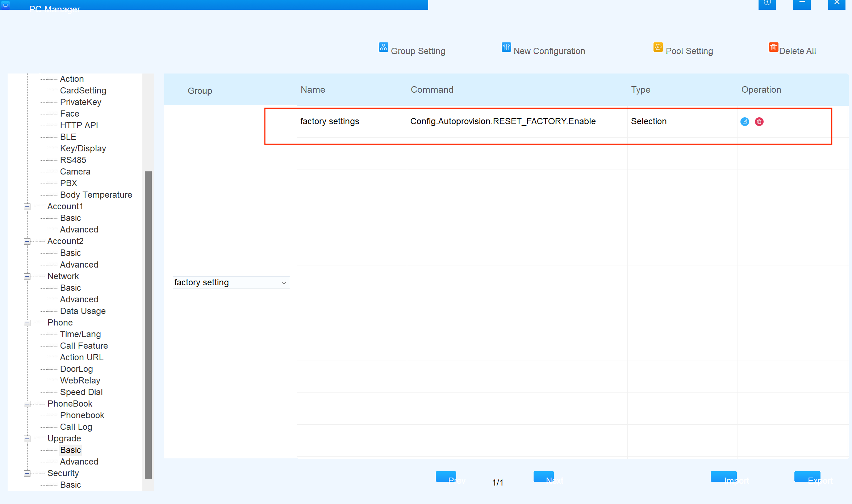Select HTTP API in the tree
The width and height of the screenshot is (852, 504).
79,125
